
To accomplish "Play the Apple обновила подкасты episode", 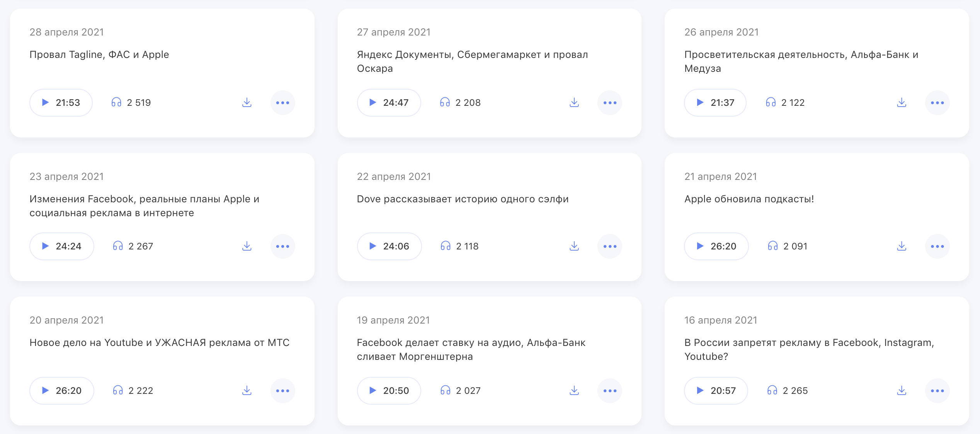I will (x=716, y=246).
